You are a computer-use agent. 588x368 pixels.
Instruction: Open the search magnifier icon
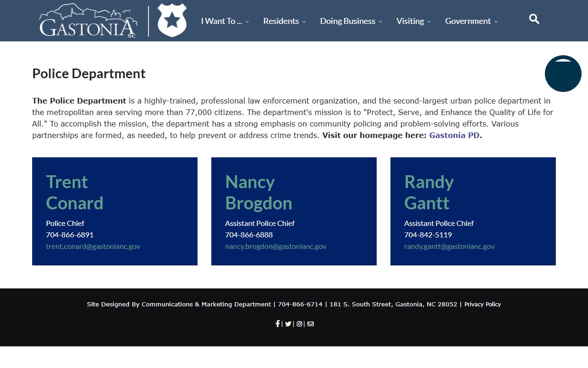tap(534, 19)
